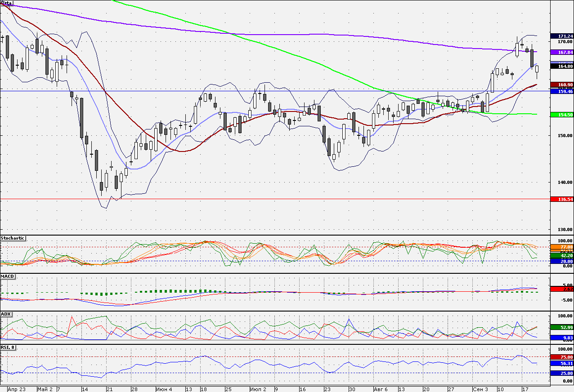The height and width of the screenshot is (392, 574).
Task: Select the '16' date axis label
Action: (302, 389)
